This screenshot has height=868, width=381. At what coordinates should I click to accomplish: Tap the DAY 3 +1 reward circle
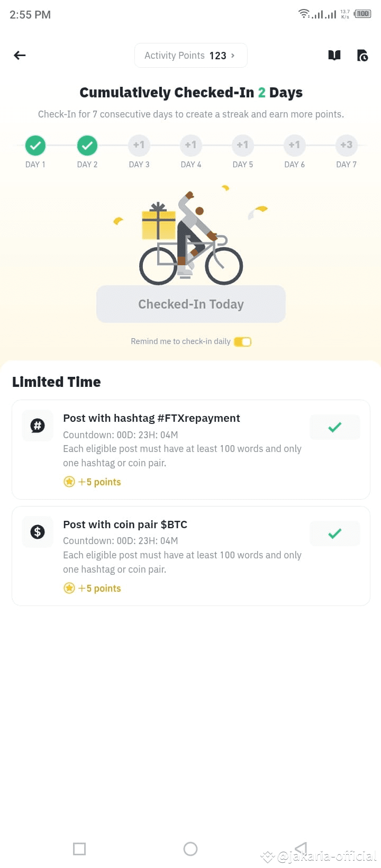(x=139, y=145)
